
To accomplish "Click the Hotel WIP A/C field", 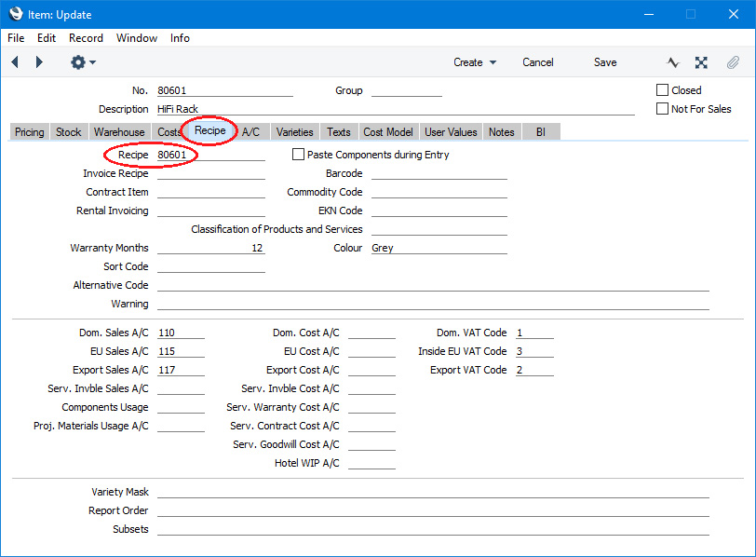I will click(371, 463).
